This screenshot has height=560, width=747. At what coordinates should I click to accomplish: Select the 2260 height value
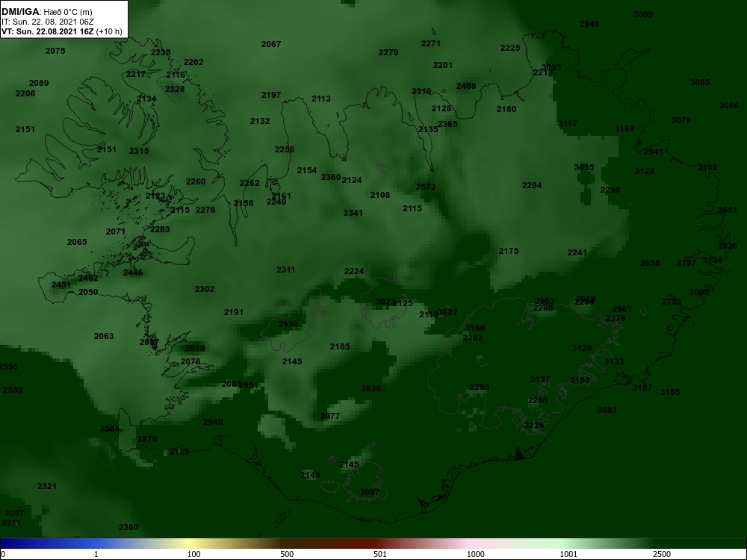195,181
